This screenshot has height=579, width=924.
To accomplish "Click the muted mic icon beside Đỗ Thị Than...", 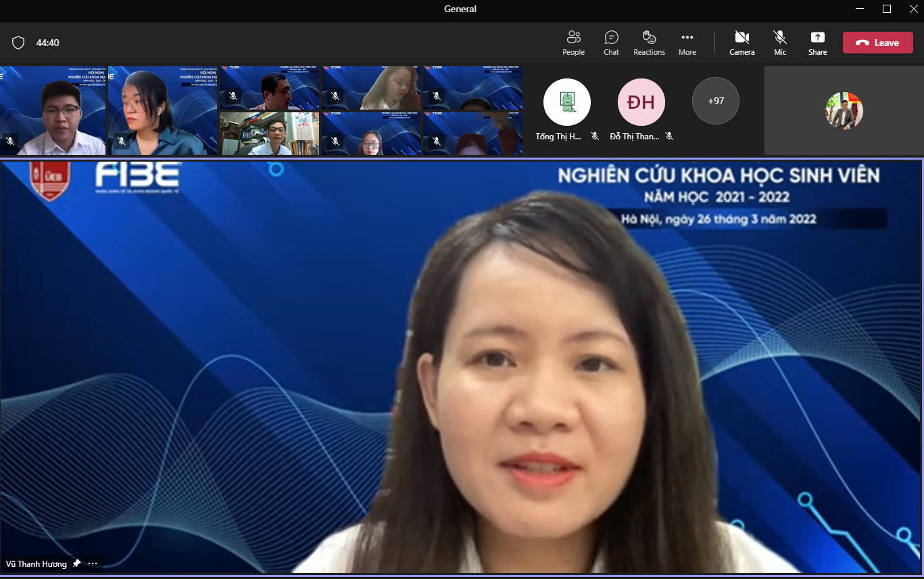I will pos(669,136).
